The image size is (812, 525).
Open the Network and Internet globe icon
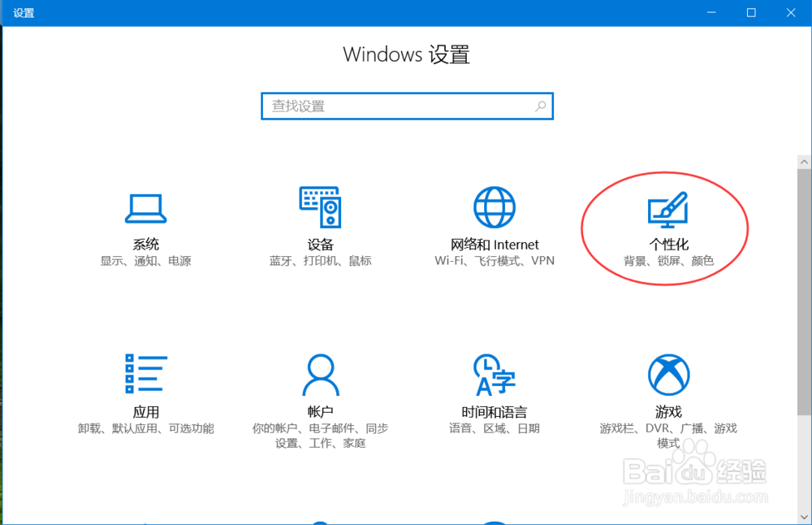click(x=495, y=207)
